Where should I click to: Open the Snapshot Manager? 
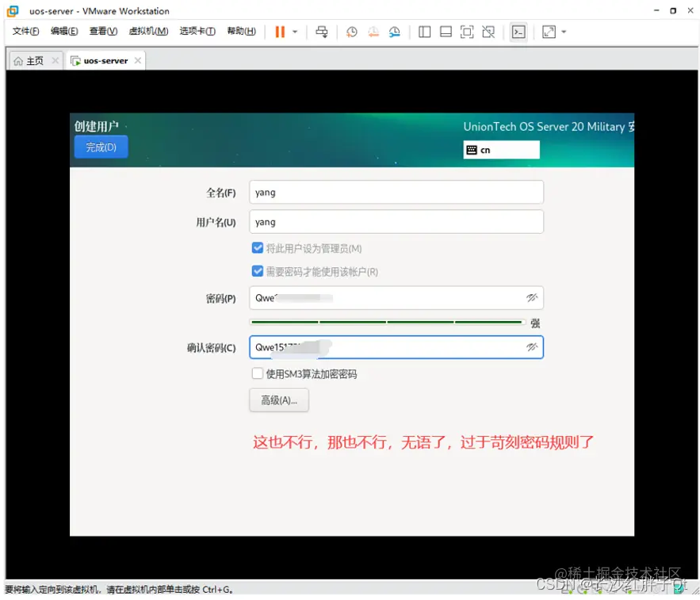pos(394,32)
